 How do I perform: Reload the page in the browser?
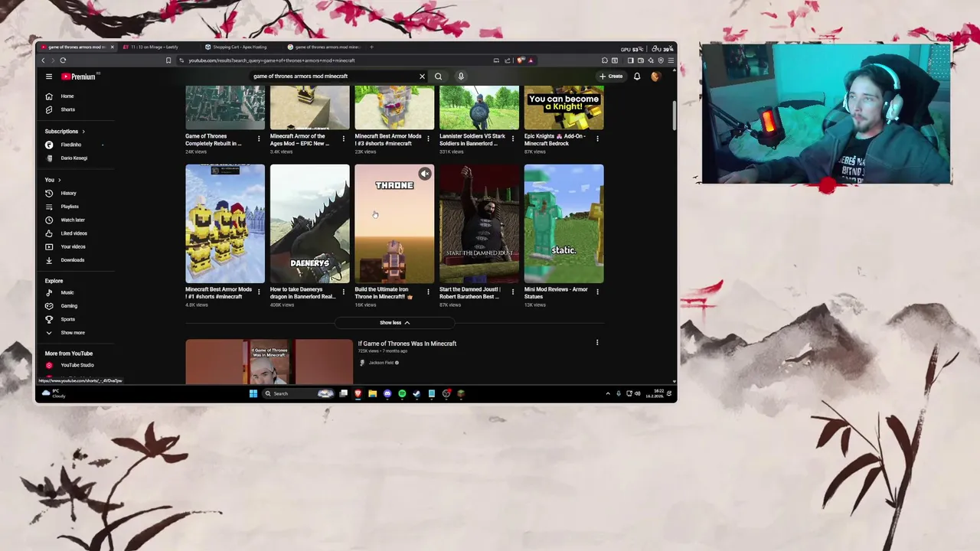click(x=63, y=60)
